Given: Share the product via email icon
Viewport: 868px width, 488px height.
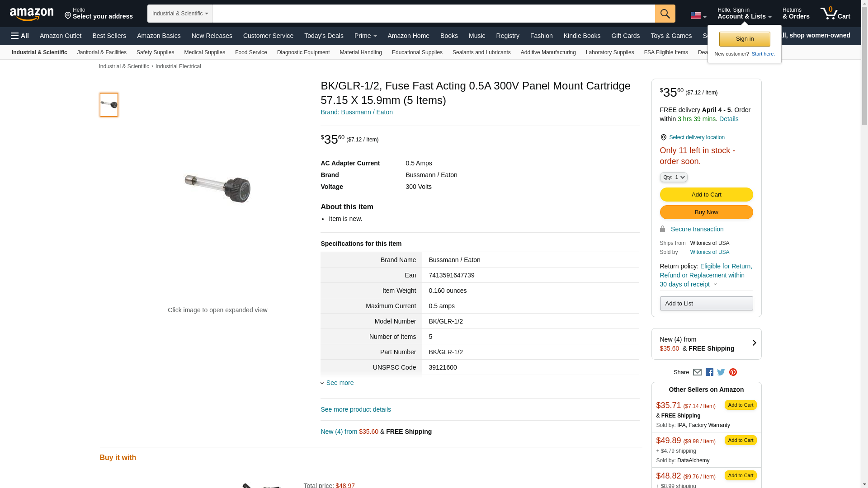Looking at the screenshot, I should point(697,372).
